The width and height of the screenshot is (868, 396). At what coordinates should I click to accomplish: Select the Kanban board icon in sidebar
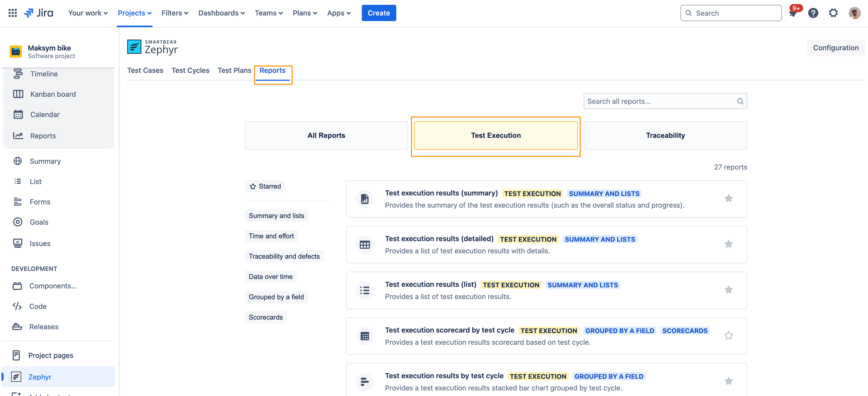point(18,94)
